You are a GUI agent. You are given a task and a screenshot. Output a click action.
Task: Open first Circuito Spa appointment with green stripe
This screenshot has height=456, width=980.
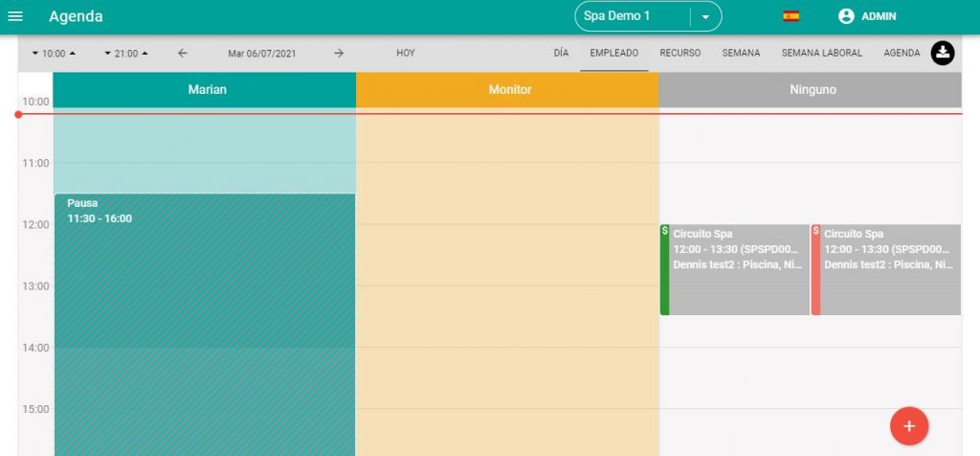click(x=735, y=269)
